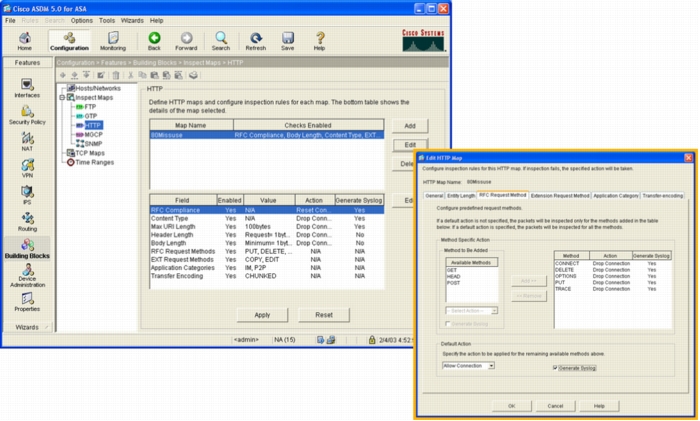This screenshot has width=700, height=421.
Task: Switch to the Entity Length tab
Action: (x=461, y=196)
